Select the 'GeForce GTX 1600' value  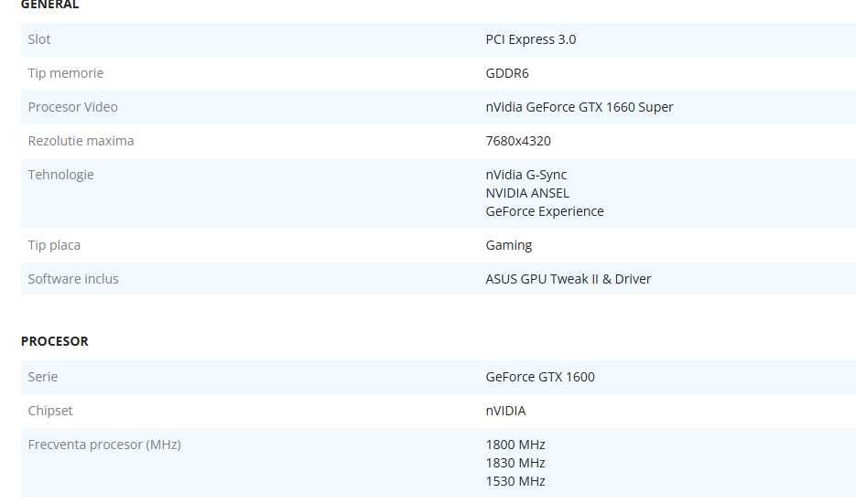pos(540,377)
